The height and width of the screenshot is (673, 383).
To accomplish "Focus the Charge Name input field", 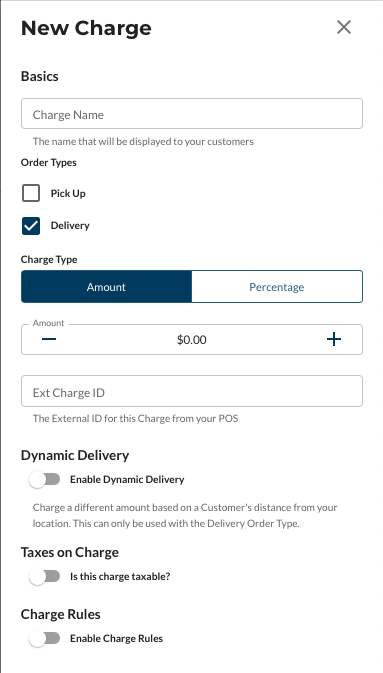I will point(192,114).
